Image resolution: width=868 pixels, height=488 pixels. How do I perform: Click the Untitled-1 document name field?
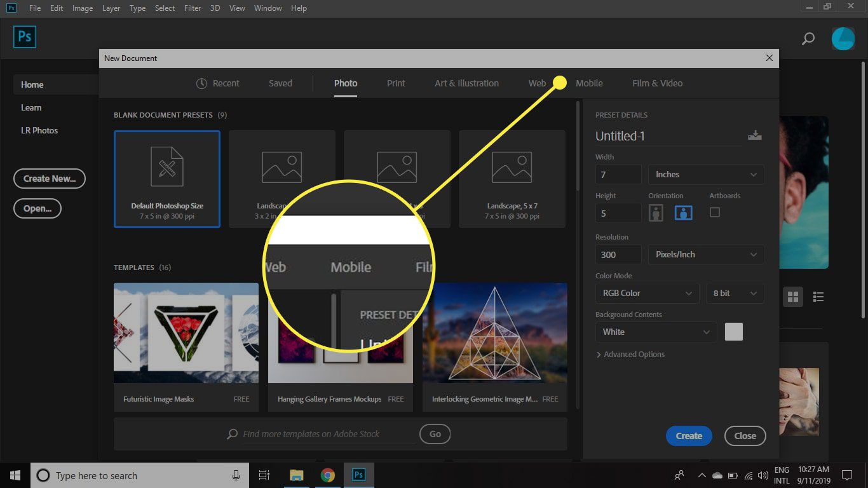(x=668, y=135)
